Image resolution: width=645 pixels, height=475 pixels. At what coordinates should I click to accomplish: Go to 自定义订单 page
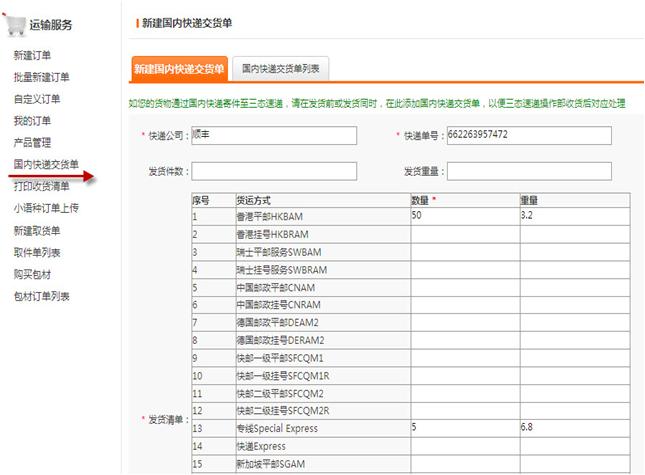click(37, 99)
